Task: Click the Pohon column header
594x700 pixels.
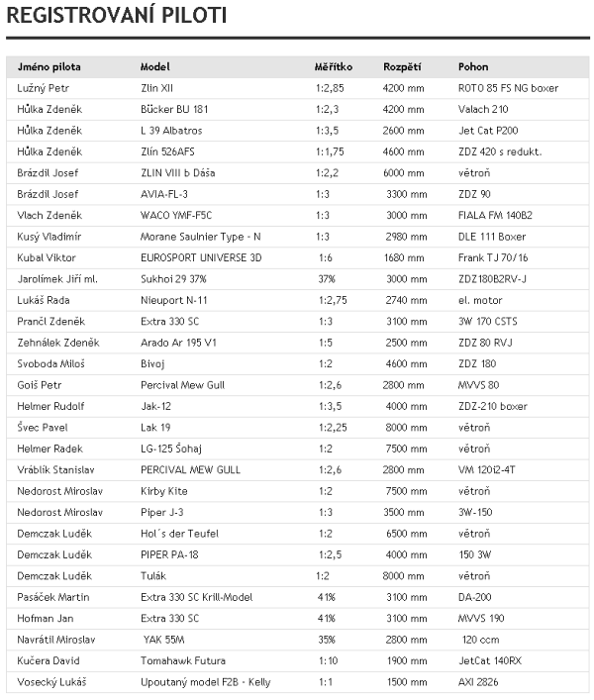Action: (x=473, y=67)
